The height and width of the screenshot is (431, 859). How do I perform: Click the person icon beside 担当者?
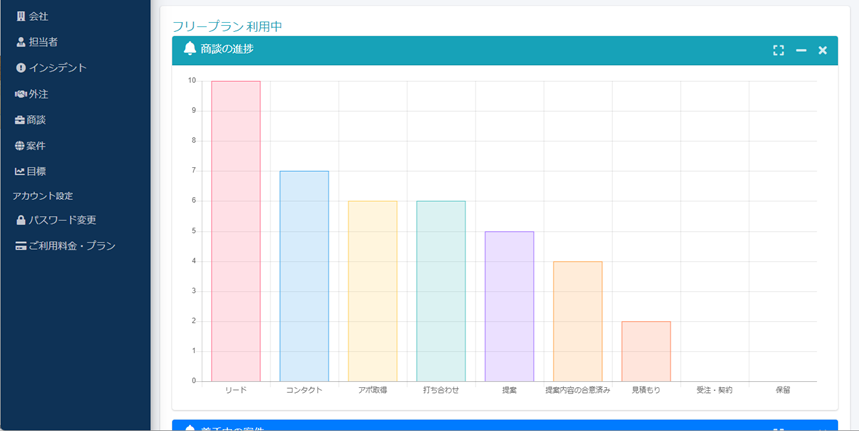pos(21,43)
